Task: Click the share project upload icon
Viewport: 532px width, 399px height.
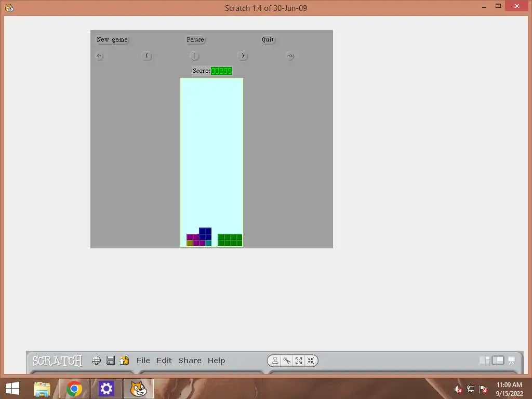Action: pos(124,361)
